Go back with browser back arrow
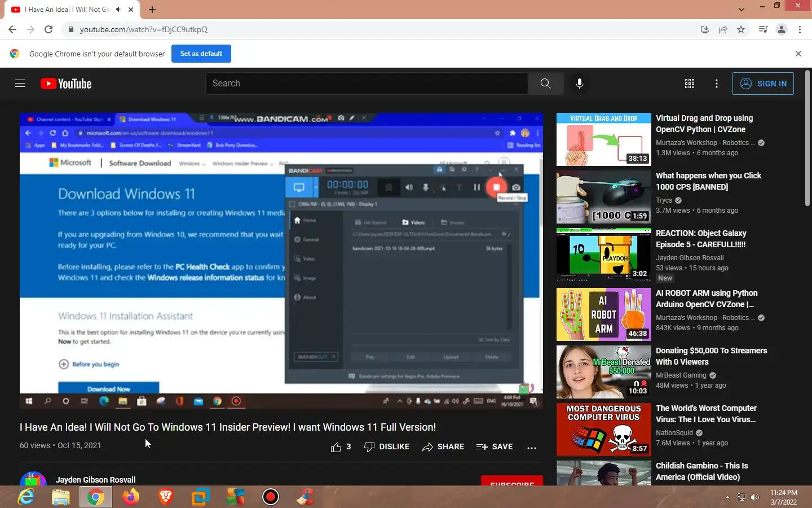Viewport: 812px width, 508px height. point(12,29)
